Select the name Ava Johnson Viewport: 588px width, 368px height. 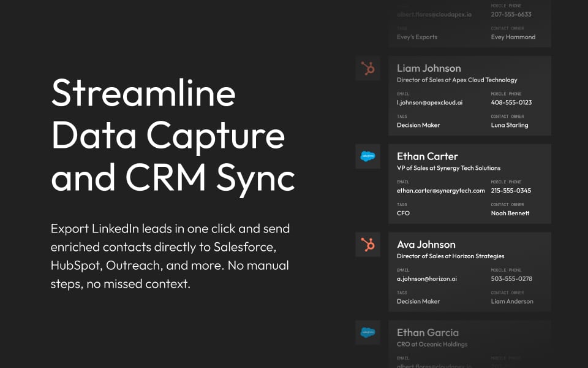[x=426, y=245]
